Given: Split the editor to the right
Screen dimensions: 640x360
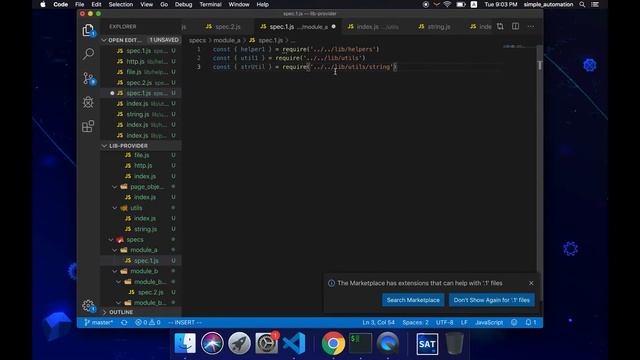Looking at the screenshot, I should 516,27.
